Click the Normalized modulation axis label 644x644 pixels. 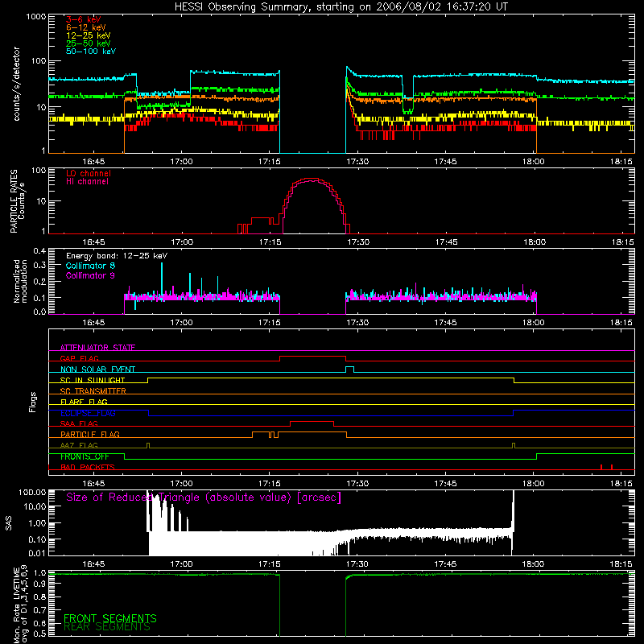[x=20, y=281]
